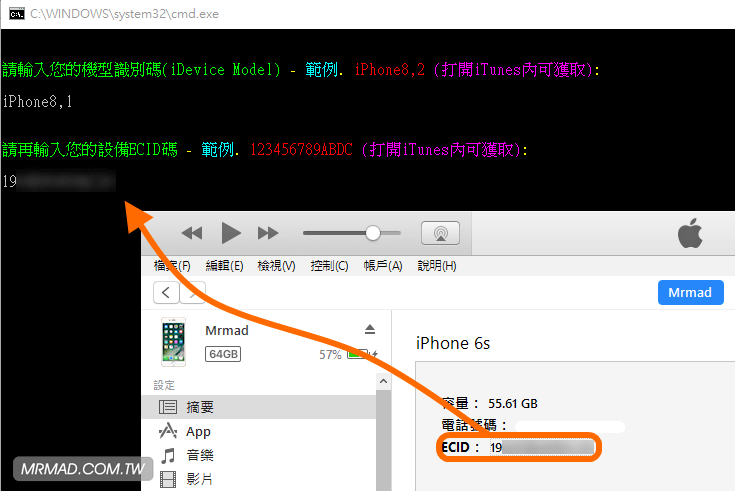Click the iPhone device thumbnail
The width and height of the screenshot is (735, 491).
173,342
